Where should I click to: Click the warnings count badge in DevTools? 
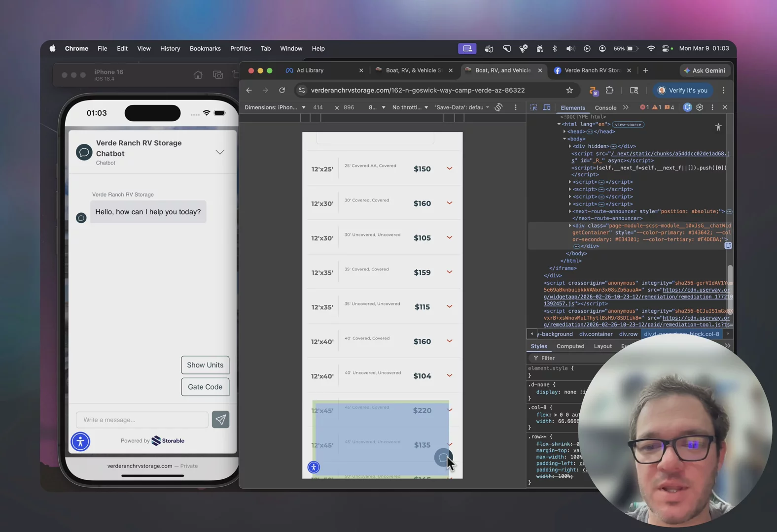click(657, 107)
